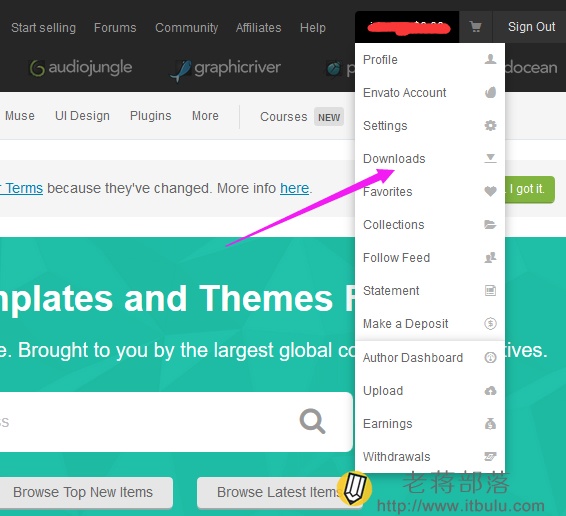Open the Plugins category tab
Viewport: 566px width, 516px height.
151,116
